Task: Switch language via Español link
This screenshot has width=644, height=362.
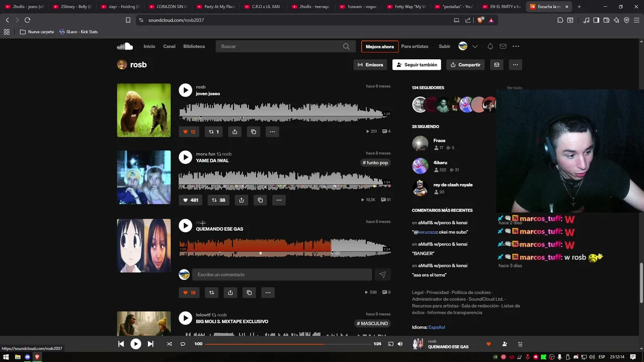Action: 437,327
